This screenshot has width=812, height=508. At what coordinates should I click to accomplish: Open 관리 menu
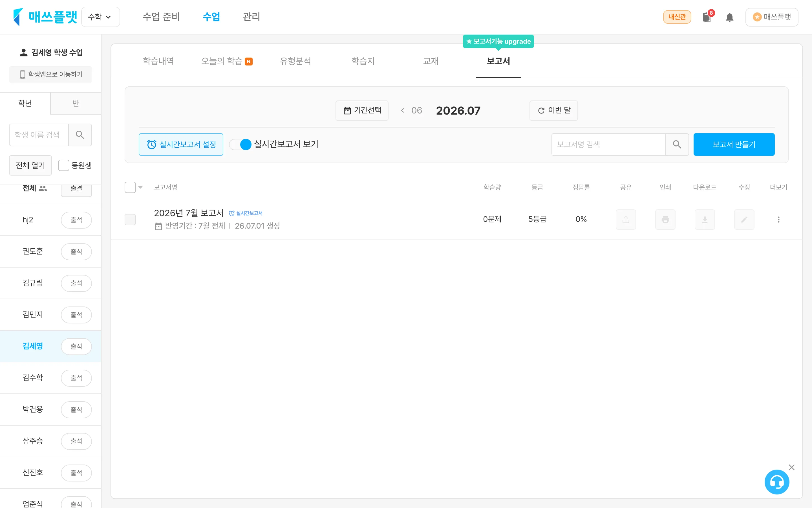pos(252,17)
